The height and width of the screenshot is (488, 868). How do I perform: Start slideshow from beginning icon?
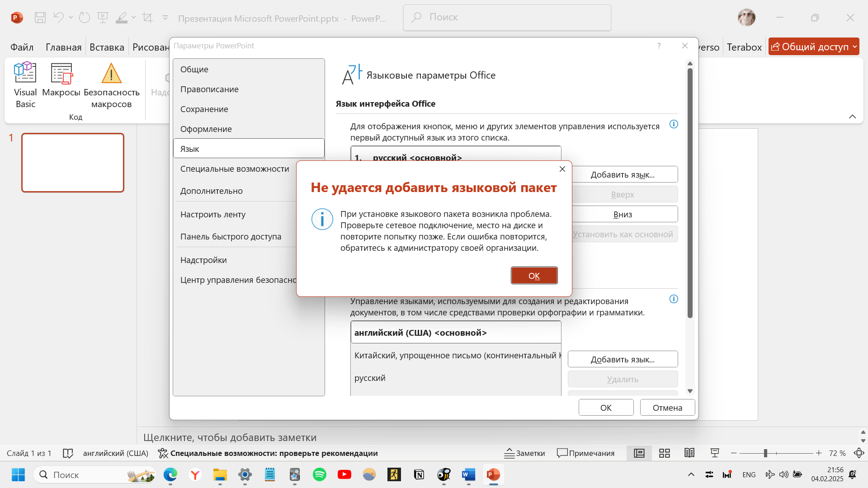[x=103, y=18]
